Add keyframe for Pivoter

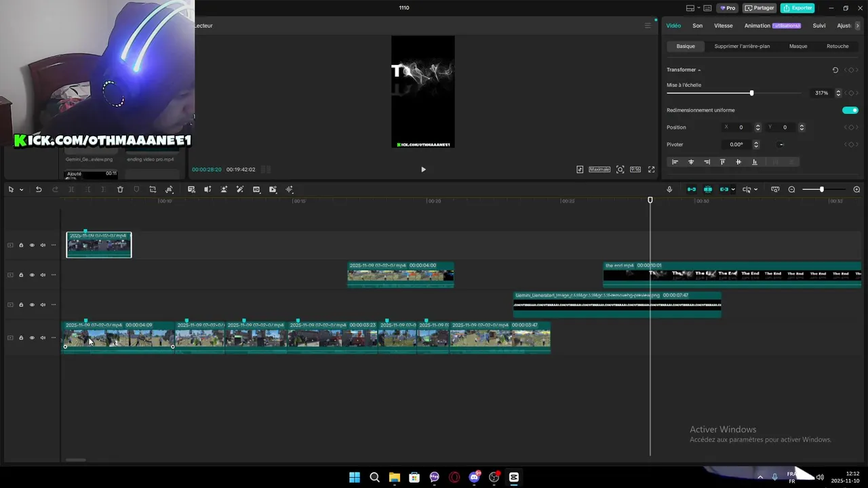(851, 144)
